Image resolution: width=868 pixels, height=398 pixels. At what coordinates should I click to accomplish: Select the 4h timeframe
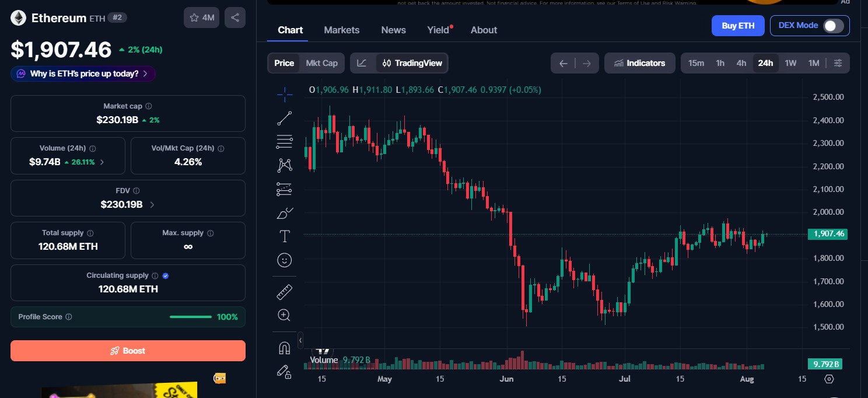741,63
